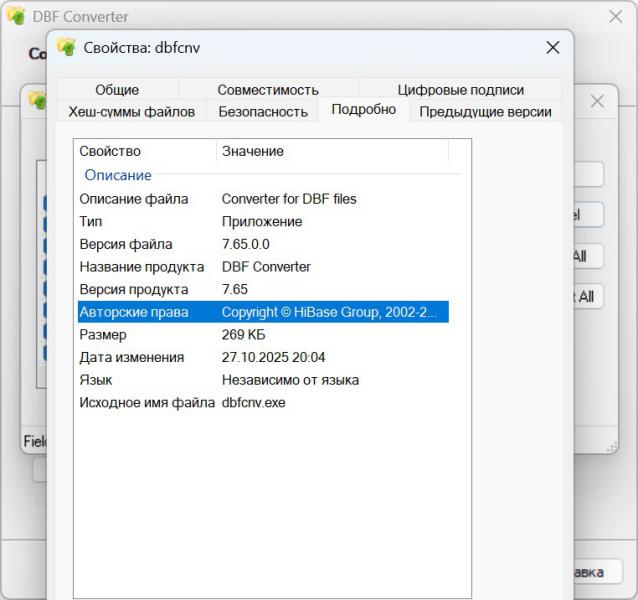Close the main DBF Converter window

[x=616, y=17]
